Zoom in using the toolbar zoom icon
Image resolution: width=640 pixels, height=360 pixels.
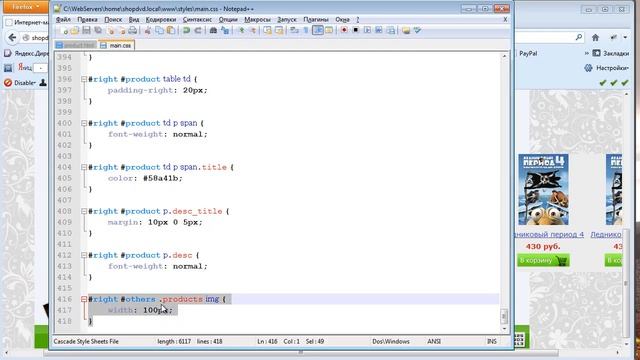click(241, 30)
